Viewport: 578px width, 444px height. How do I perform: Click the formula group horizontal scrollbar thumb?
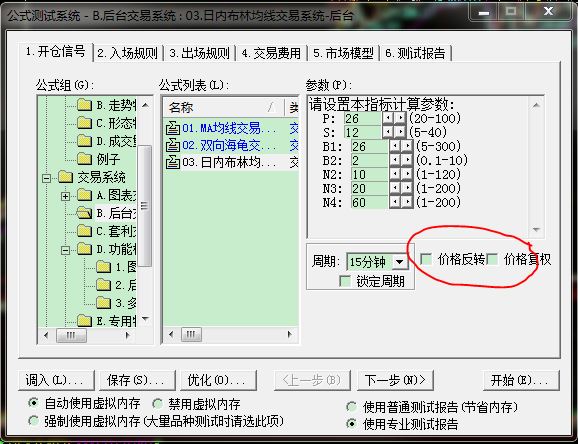[71, 335]
